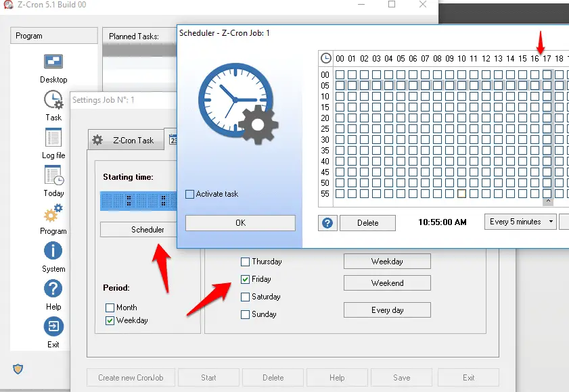Toggle the grid cell at hour 17, minute 05

pyautogui.click(x=547, y=86)
